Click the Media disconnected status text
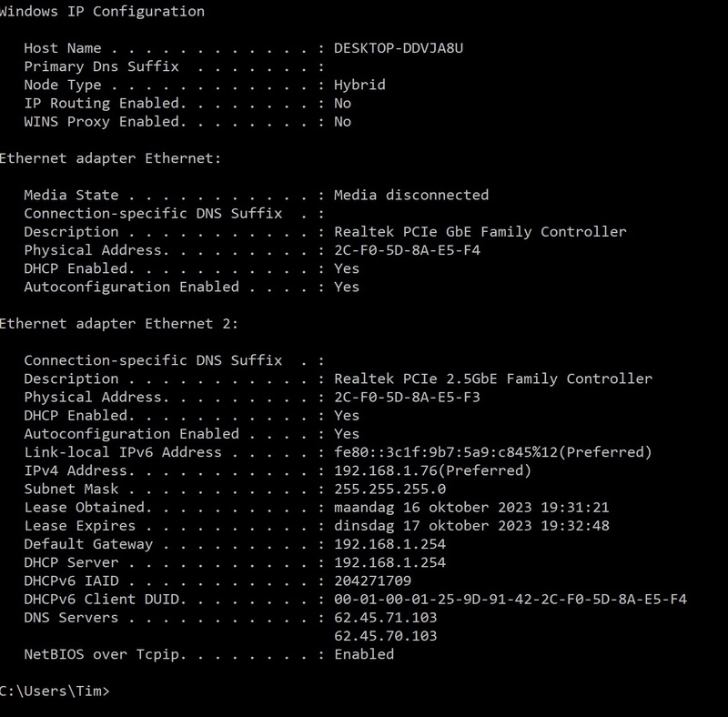728x717 pixels. click(411, 195)
